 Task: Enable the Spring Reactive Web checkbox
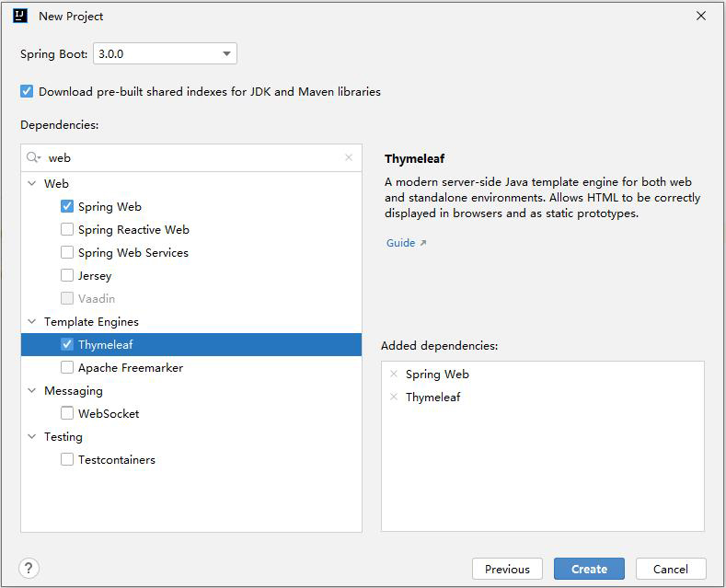(x=67, y=229)
